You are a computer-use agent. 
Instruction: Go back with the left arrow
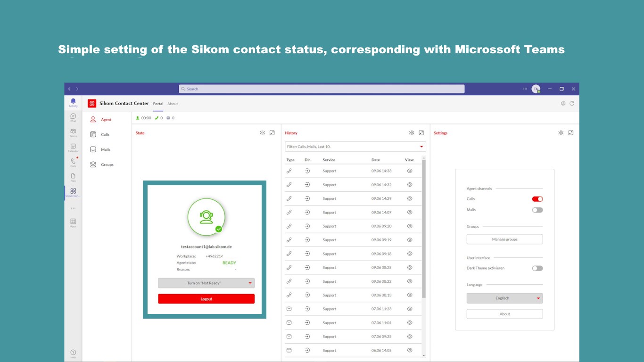pyautogui.click(x=69, y=89)
